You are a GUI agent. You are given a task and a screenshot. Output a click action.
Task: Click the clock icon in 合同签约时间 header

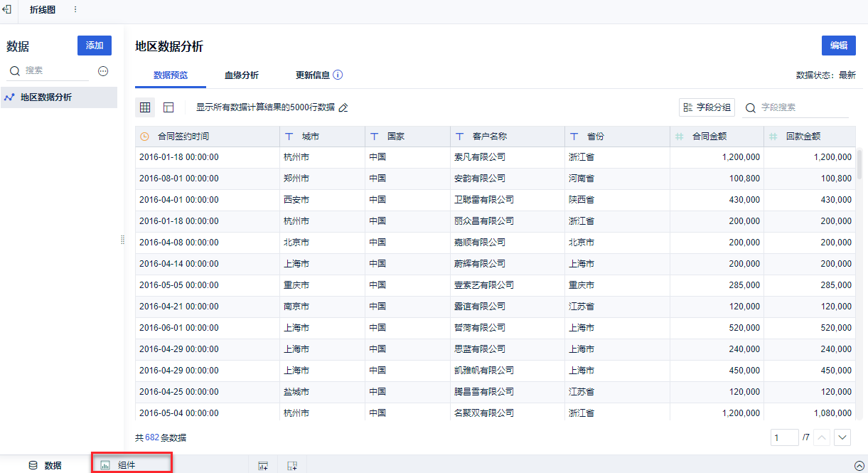coord(145,137)
